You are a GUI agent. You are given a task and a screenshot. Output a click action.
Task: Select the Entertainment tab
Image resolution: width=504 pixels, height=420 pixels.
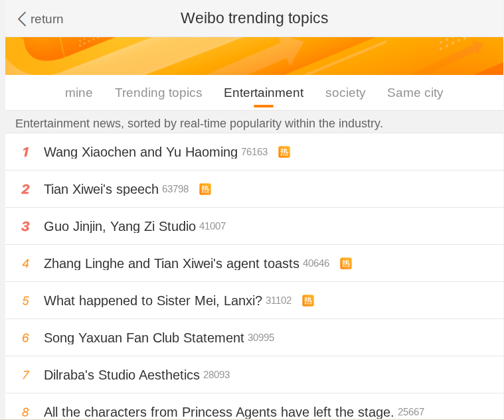264,93
